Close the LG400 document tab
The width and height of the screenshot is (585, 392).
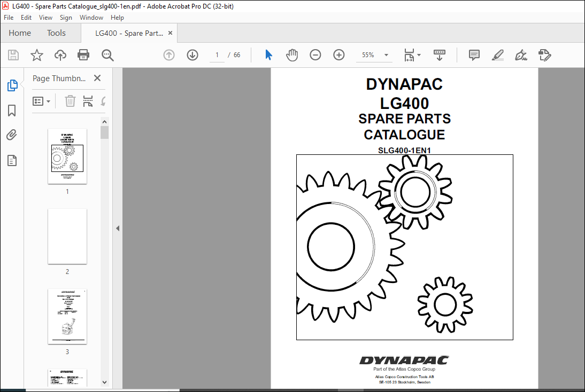click(x=170, y=33)
